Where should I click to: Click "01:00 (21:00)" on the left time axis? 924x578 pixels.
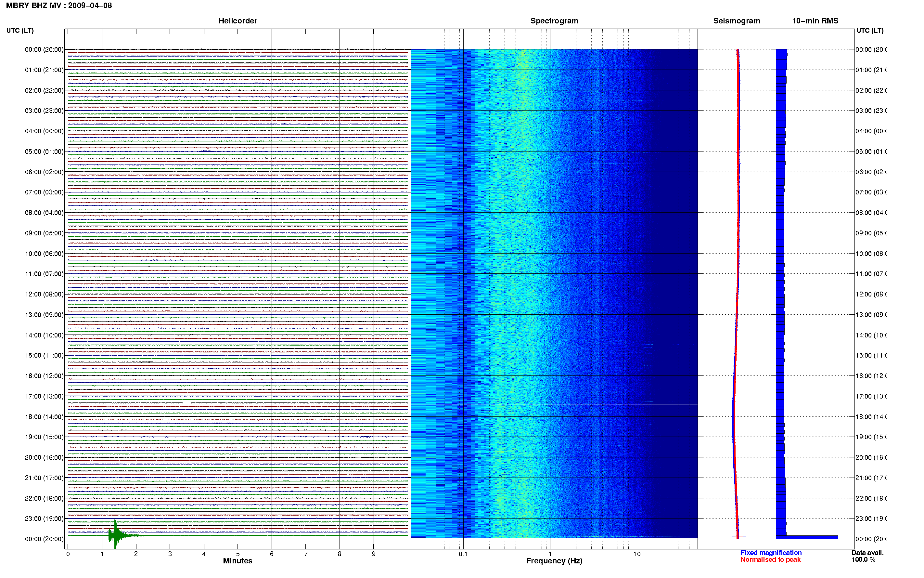[44, 70]
